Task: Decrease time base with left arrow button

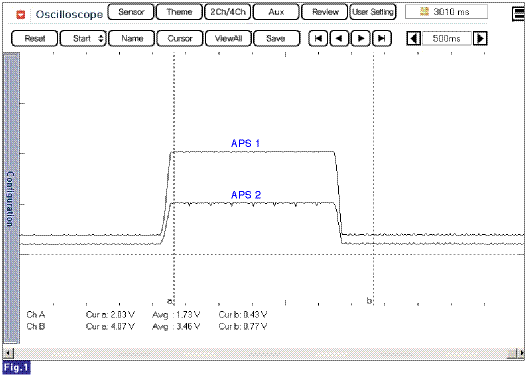Action: click(413, 38)
